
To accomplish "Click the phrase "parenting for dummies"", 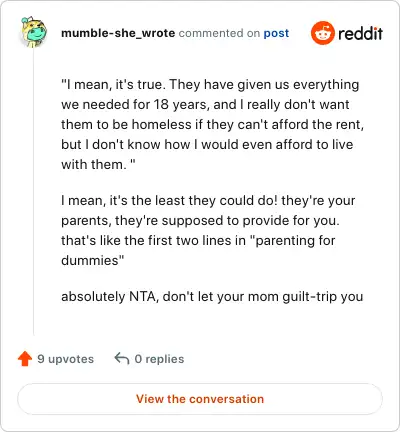I will pos(198,250).
